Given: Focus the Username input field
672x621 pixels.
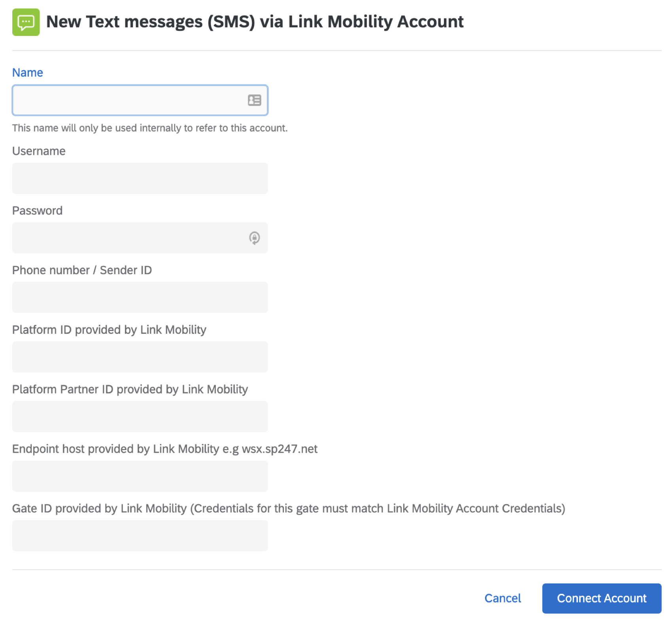Looking at the screenshot, I should (x=140, y=178).
